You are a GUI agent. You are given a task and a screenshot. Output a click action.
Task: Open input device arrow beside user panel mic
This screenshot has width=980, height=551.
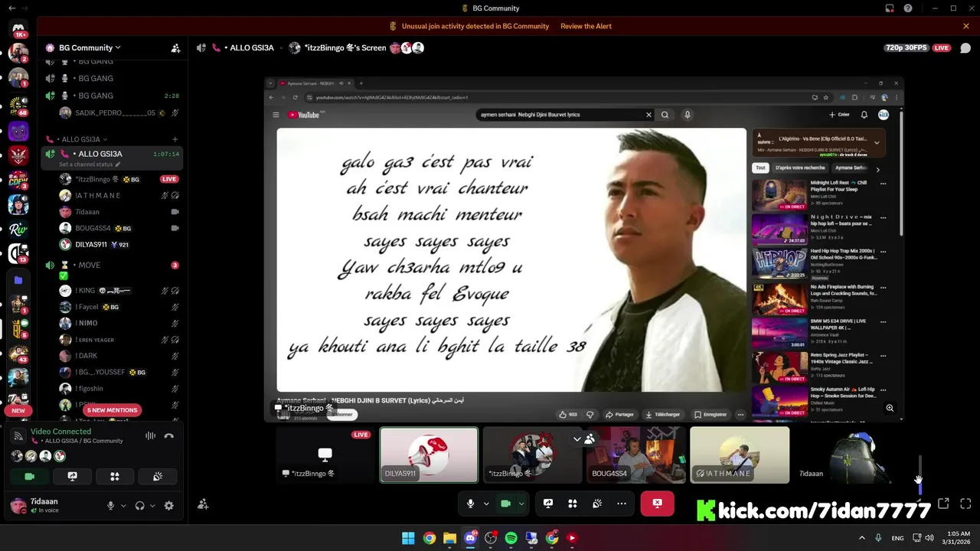[x=123, y=505]
